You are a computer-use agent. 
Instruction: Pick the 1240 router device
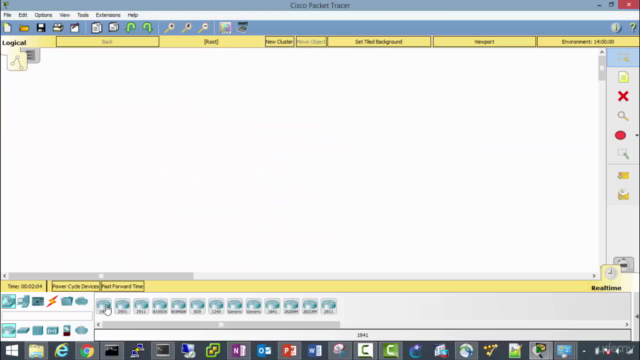(216, 306)
